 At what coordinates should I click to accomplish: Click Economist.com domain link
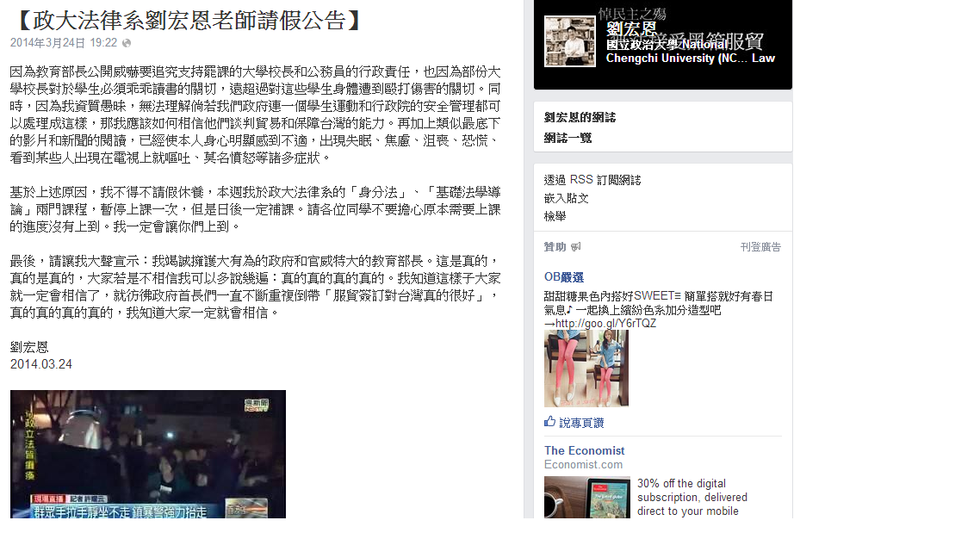coord(583,465)
